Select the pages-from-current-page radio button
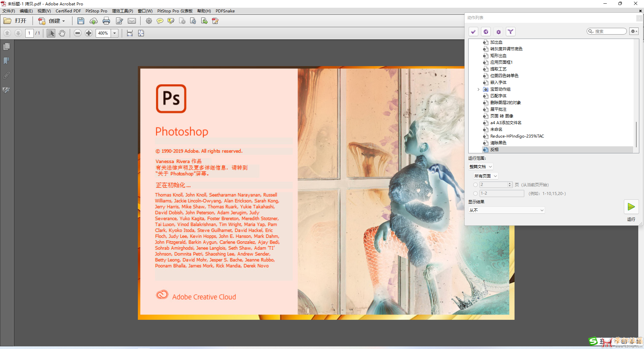The image size is (644, 349). pos(475,185)
